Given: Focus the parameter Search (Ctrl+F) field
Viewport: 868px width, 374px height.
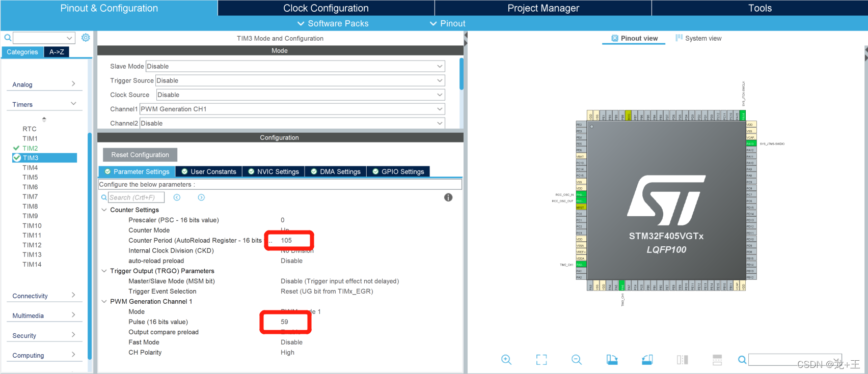Looking at the screenshot, I should click(136, 197).
